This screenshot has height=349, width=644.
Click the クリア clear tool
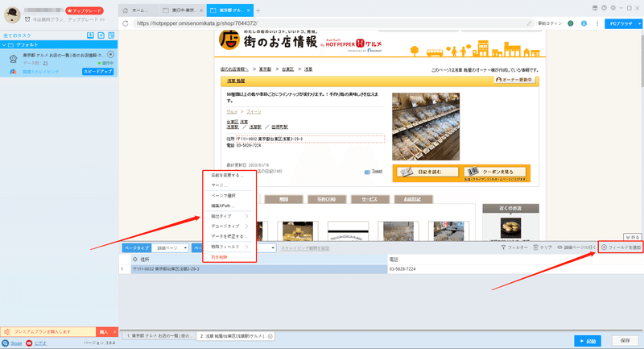coord(543,247)
